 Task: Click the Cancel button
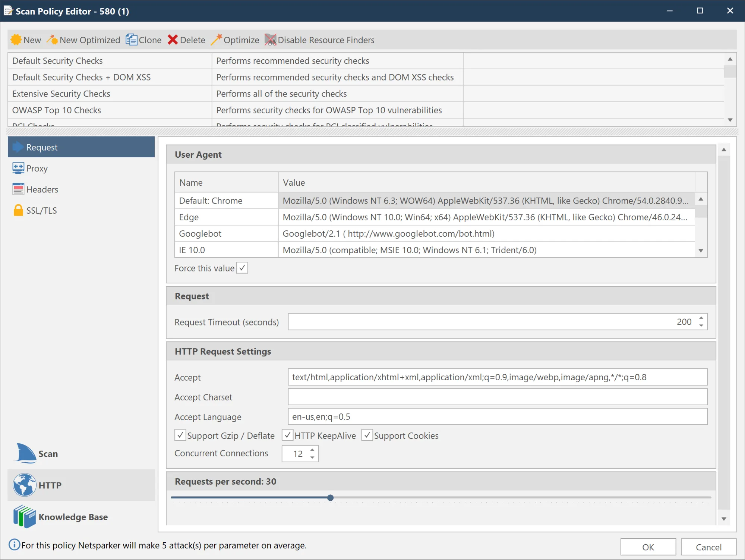708,547
